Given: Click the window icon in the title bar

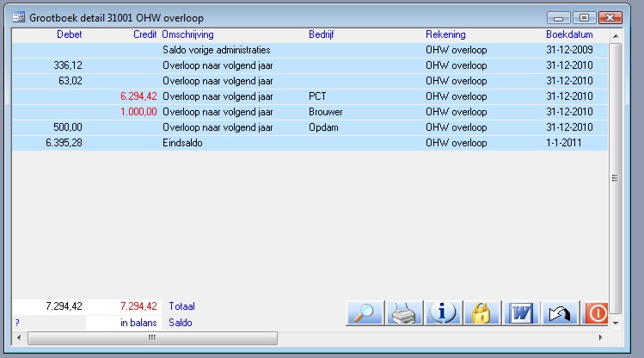Looking at the screenshot, I should [18, 17].
